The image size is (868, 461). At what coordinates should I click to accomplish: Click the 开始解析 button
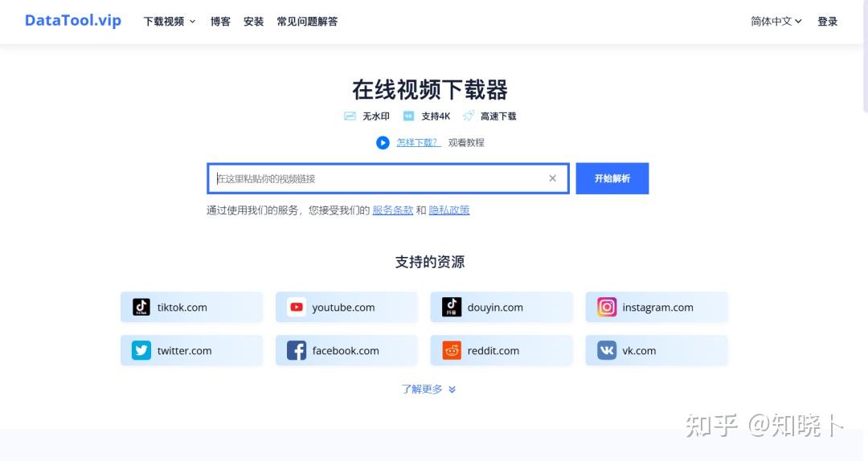tap(612, 178)
